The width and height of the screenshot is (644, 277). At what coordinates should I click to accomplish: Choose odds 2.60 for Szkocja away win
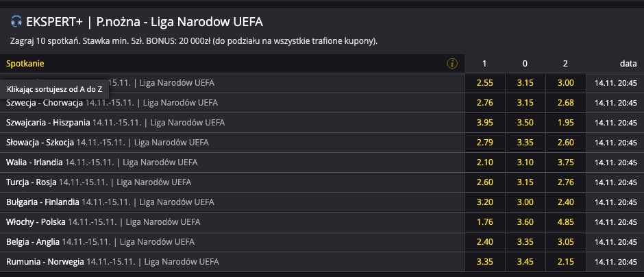pos(565,143)
